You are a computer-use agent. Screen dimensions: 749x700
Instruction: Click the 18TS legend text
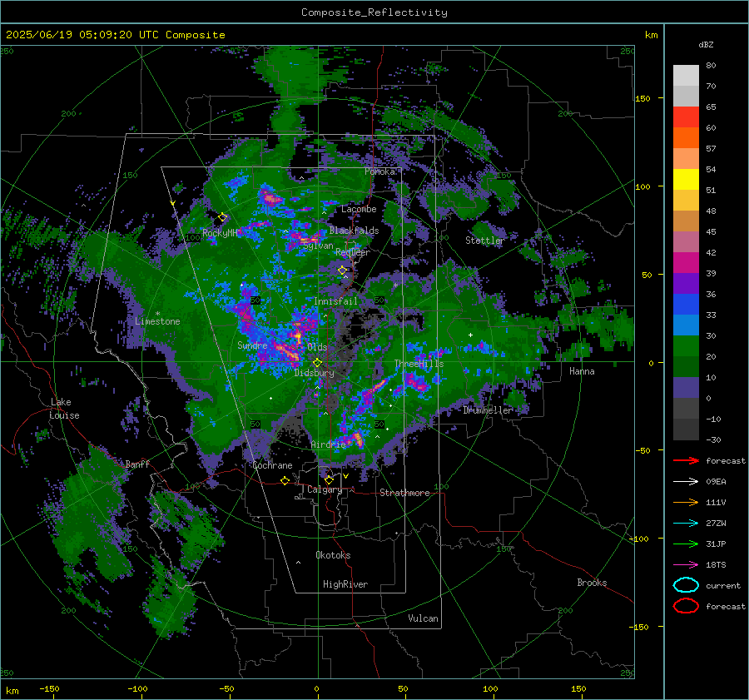(716, 565)
